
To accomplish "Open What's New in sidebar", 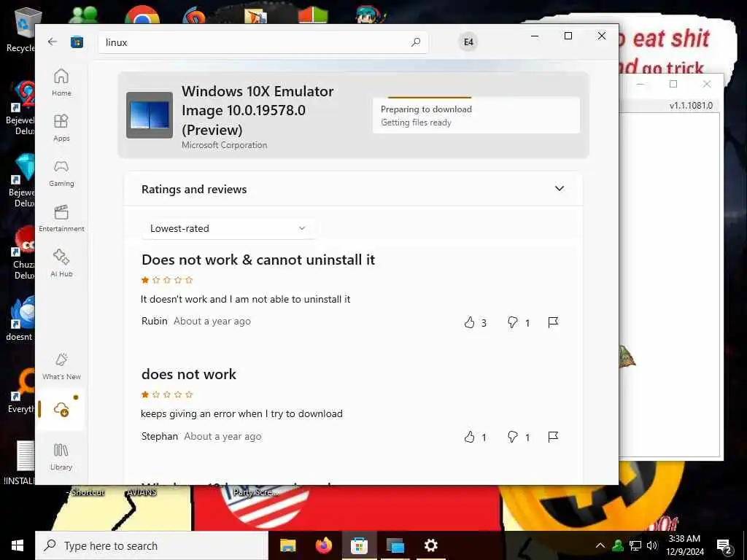I will click(61, 366).
